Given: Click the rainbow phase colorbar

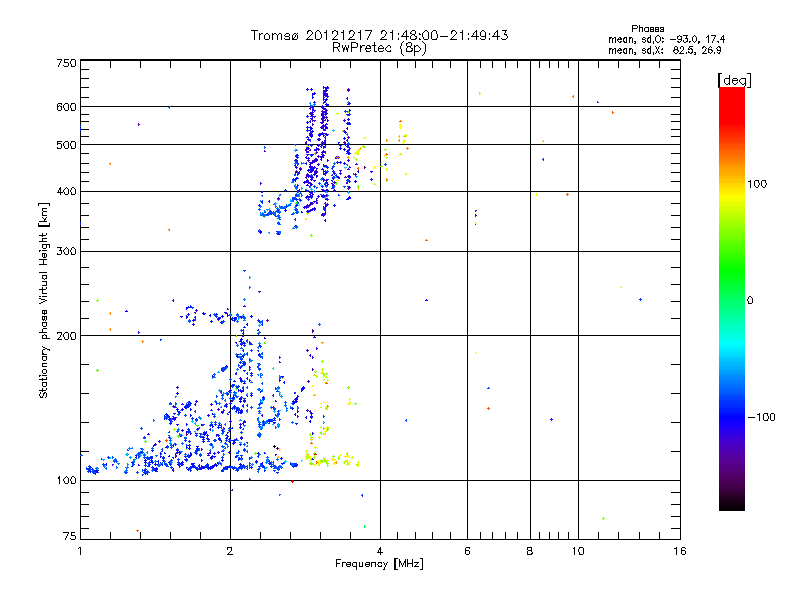Looking at the screenshot, I should coord(732,299).
